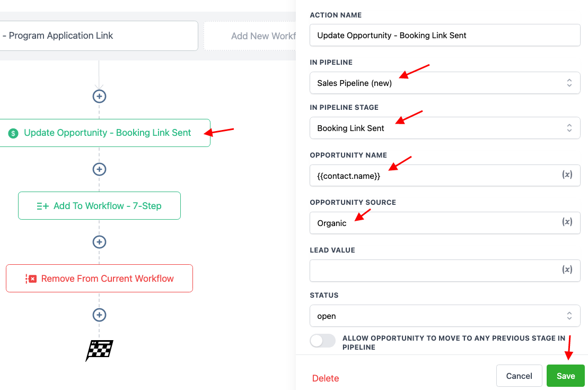Click the plus icon above Update Opportunity action

coord(99,96)
